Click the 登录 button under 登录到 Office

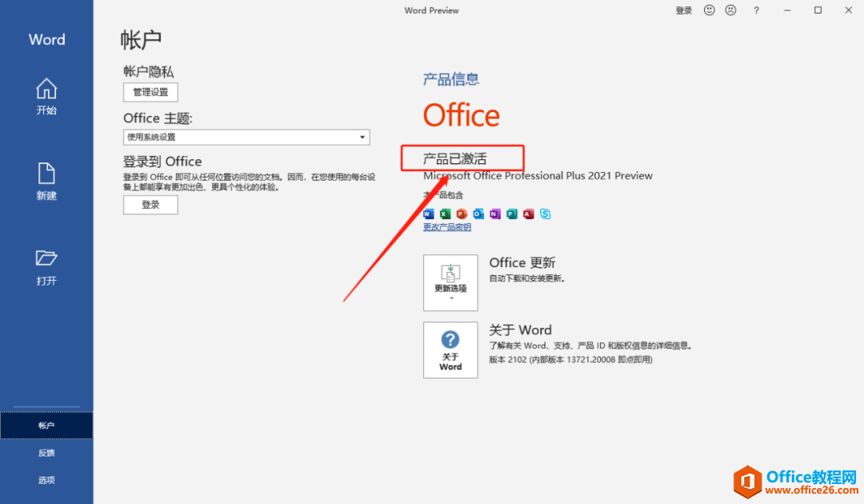pyautogui.click(x=150, y=205)
